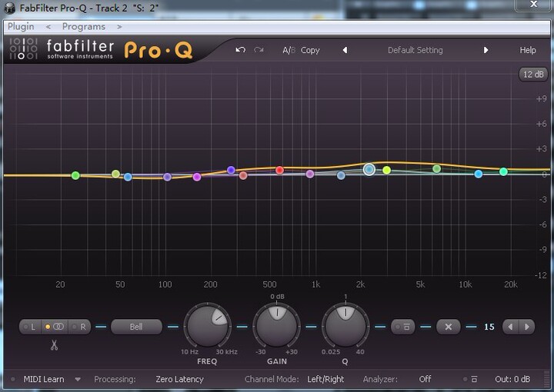Open the 12 dB display range selector
Image resolution: width=554 pixels, height=392 pixels.
[x=533, y=75]
